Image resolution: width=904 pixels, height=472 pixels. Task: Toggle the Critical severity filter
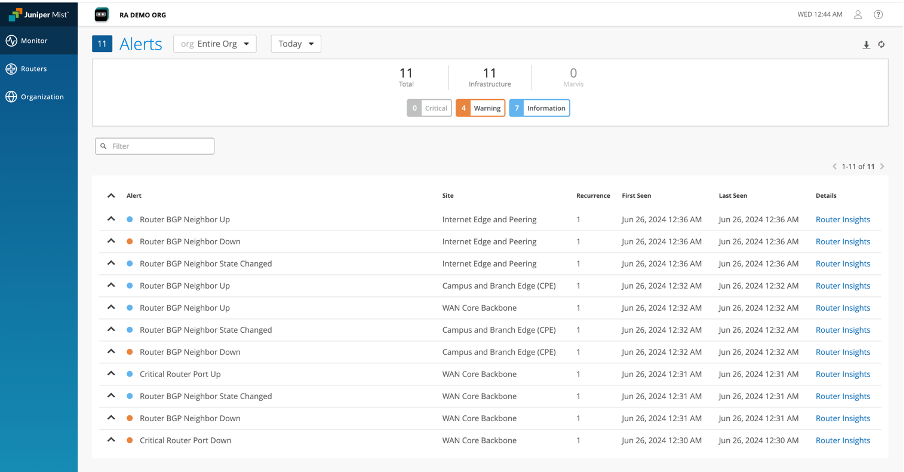coord(429,108)
